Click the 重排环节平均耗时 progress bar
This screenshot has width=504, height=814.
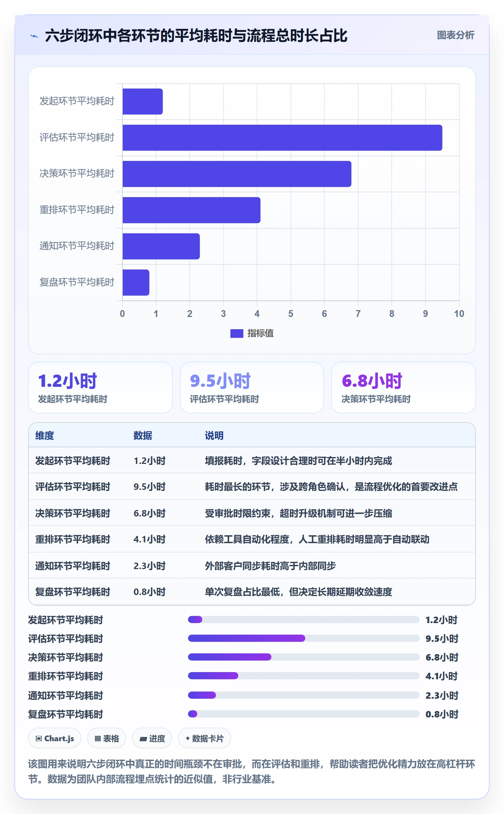pyautogui.click(x=303, y=676)
